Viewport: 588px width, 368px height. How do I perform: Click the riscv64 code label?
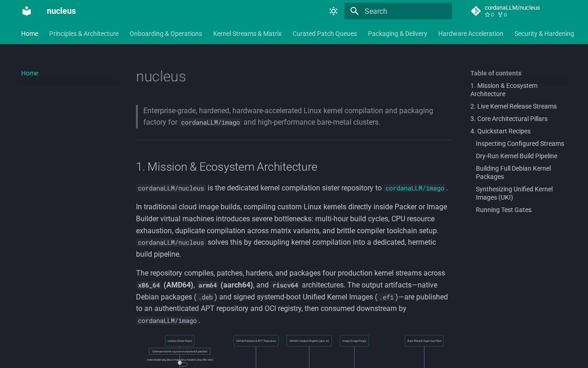285,285
